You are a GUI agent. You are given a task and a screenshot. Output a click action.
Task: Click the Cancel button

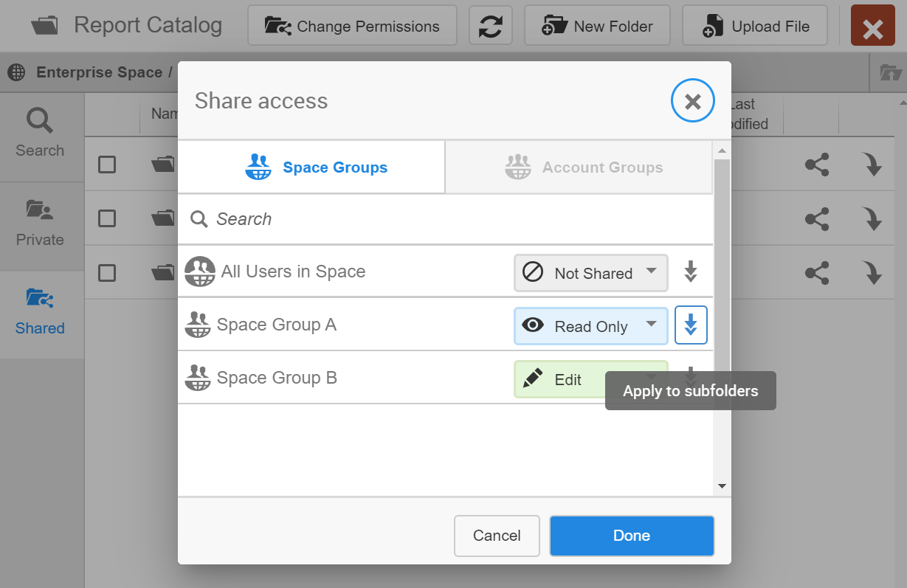(497, 536)
